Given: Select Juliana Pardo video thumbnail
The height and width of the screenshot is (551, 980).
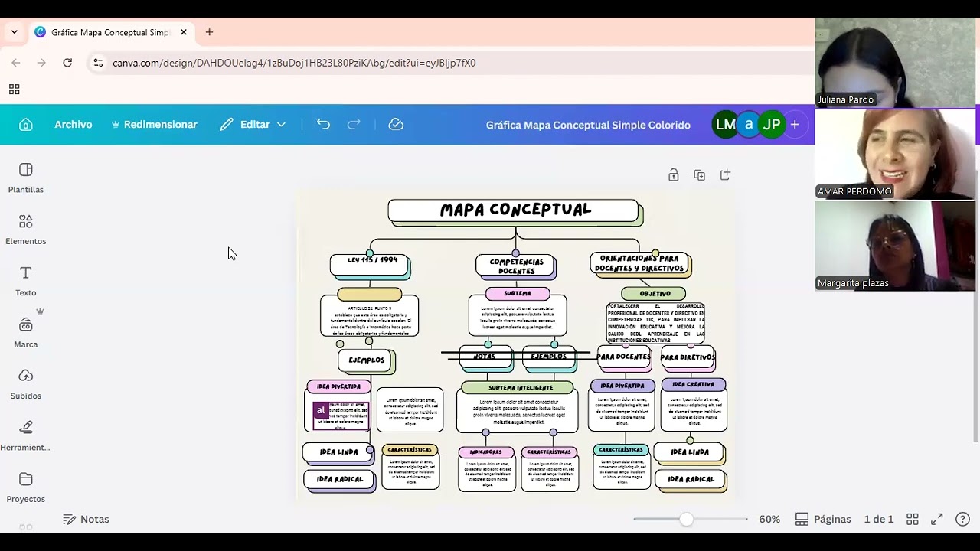Looking at the screenshot, I should (895, 62).
